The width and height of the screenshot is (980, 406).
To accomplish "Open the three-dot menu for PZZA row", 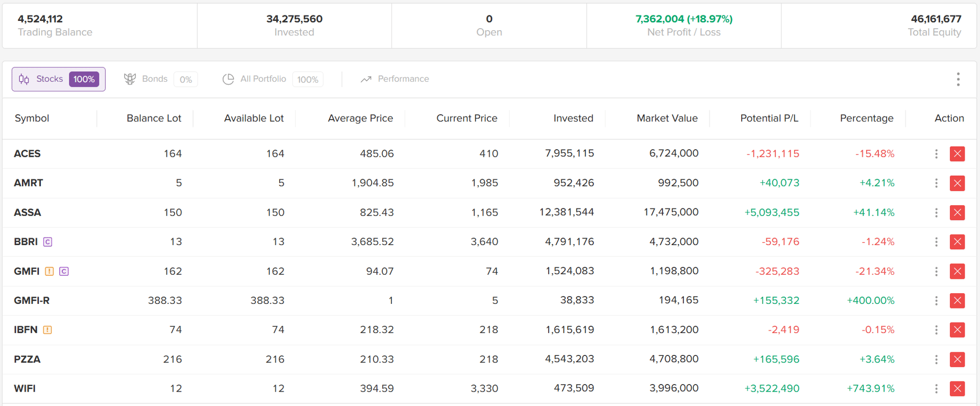I will coord(936,359).
